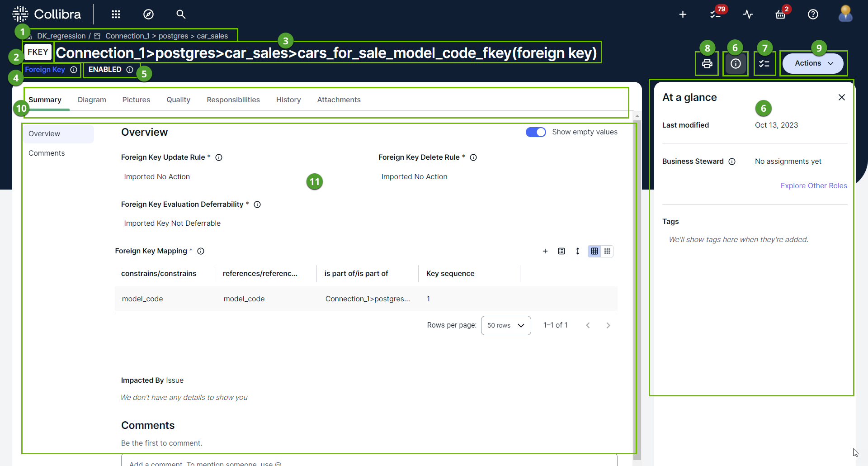Screen dimensions: 868x466
Task: Expand the Actions dropdown
Action: coord(813,63)
